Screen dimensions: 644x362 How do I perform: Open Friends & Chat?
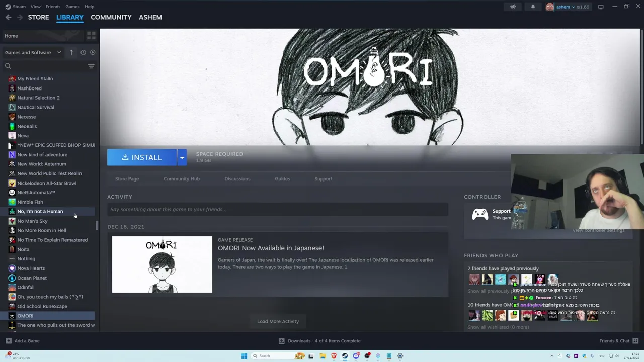pyautogui.click(x=618, y=341)
